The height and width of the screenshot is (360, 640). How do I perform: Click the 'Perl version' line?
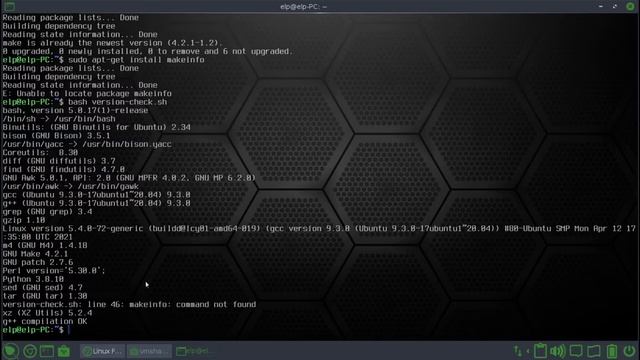54,271
